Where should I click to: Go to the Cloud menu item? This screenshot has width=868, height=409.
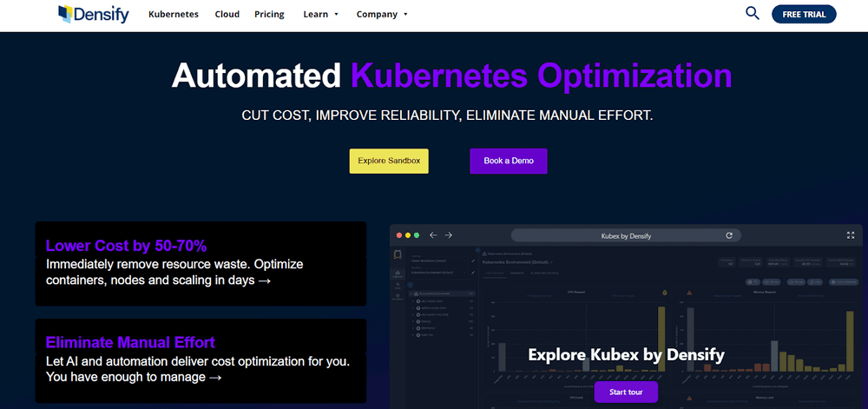227,15
